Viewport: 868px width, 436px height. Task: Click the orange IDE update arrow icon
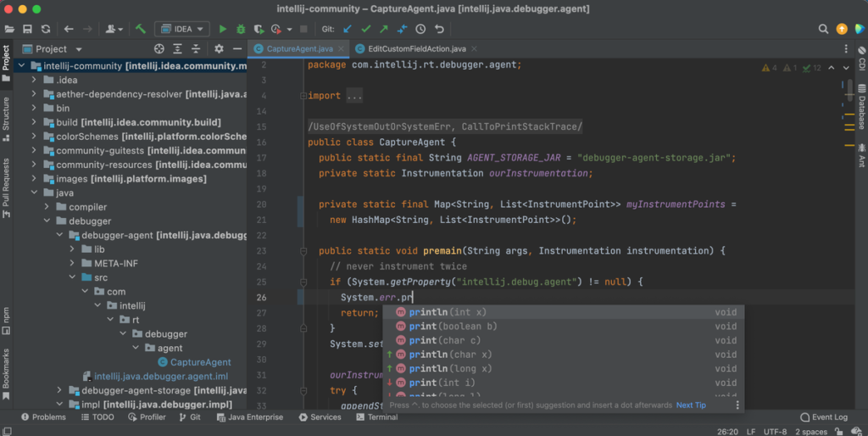tap(842, 29)
